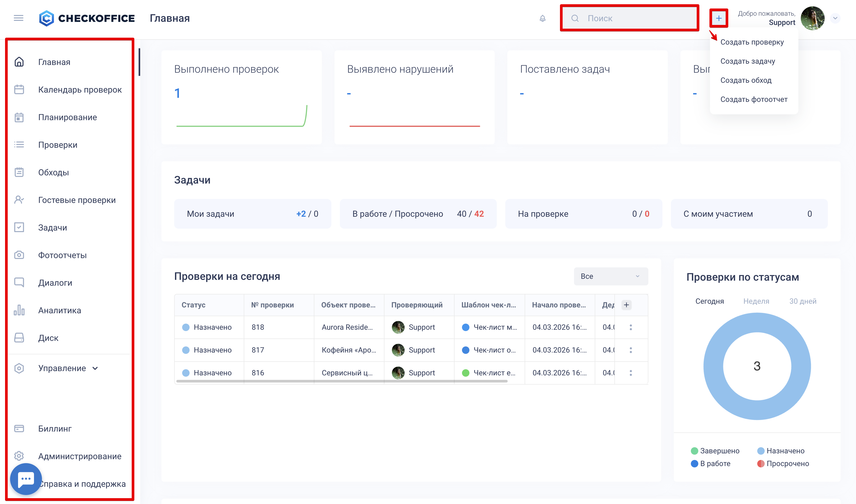Viewport: 856px width, 504px height.
Task: Switch to Неделя status tab
Action: (x=756, y=301)
